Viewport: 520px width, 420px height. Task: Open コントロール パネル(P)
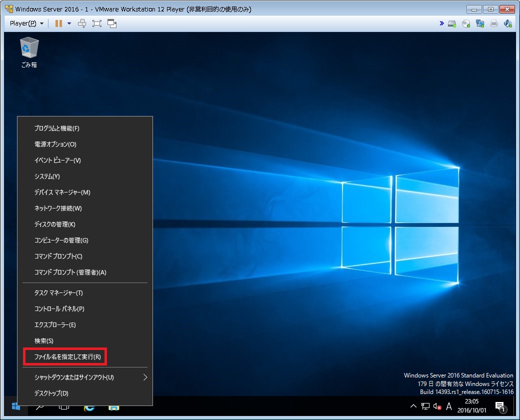coord(85,309)
